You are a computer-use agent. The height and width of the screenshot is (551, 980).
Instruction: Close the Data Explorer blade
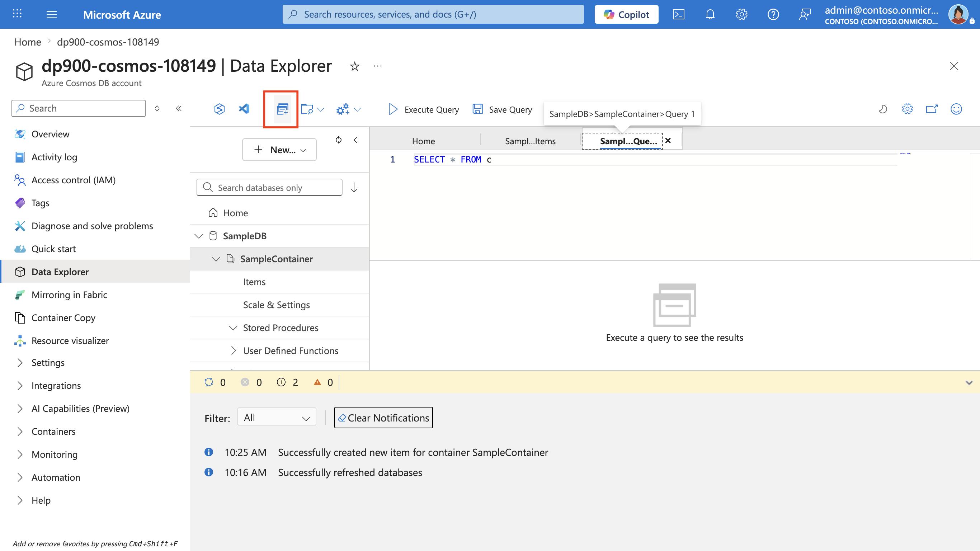(x=954, y=66)
